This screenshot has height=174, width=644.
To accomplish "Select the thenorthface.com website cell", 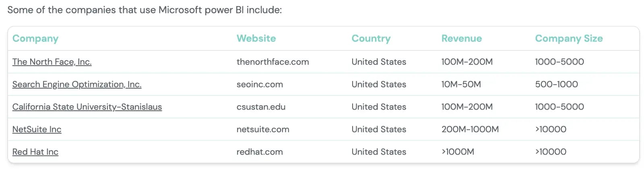I will point(273,62).
